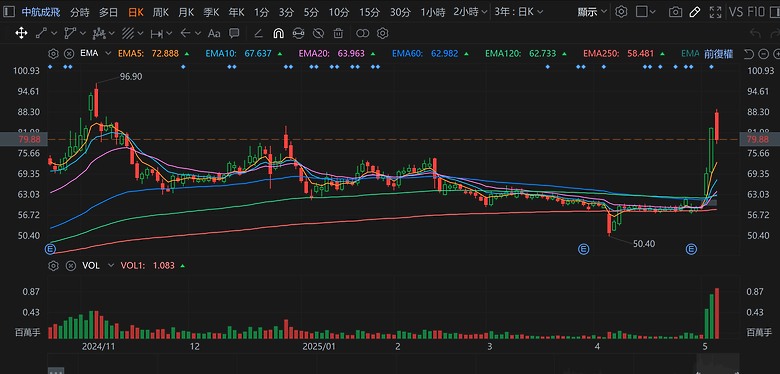
Task: Select the Aa text annotation tool
Action: pos(214,33)
